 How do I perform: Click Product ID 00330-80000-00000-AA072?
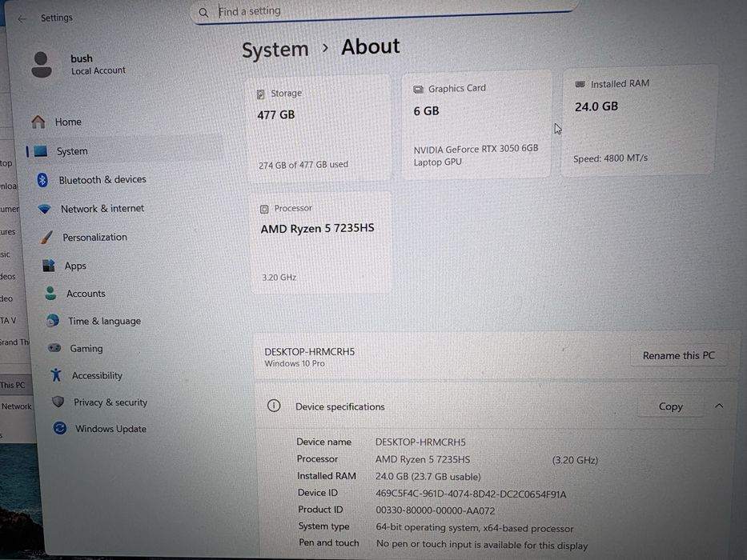[x=436, y=511]
